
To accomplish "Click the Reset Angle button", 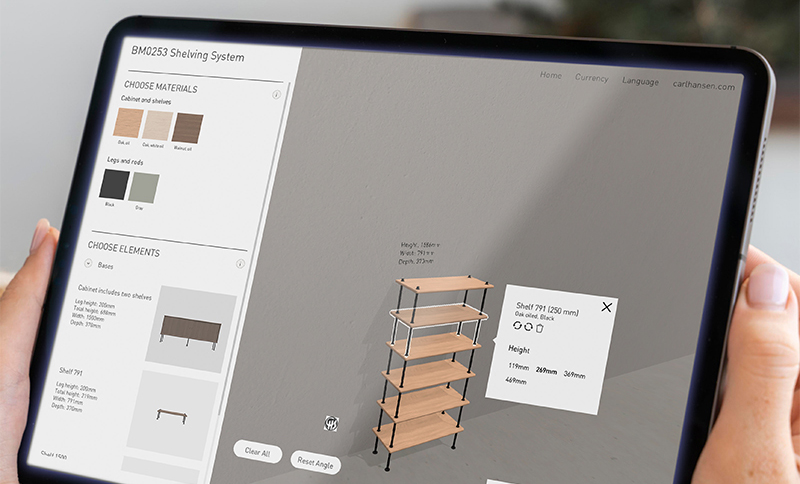I will coord(315,463).
